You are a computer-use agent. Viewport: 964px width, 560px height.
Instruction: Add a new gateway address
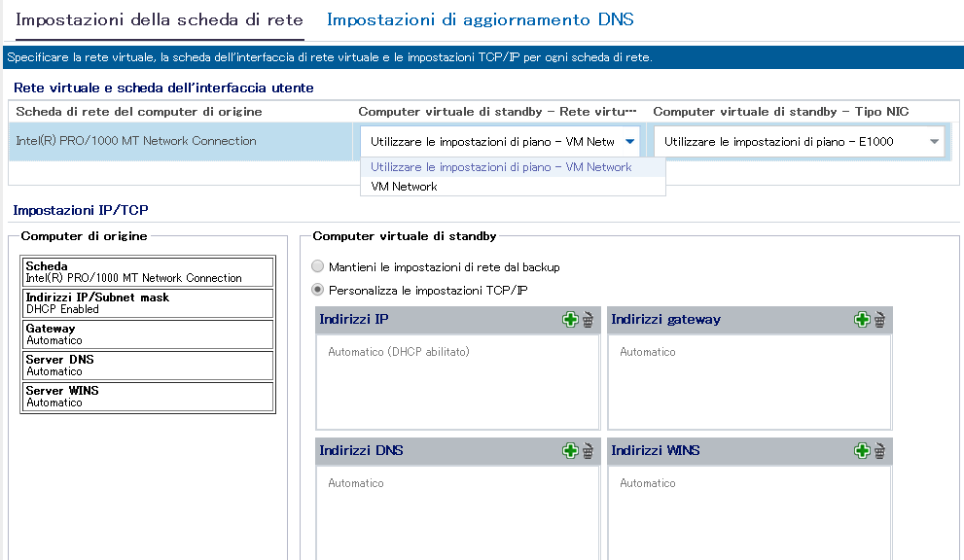pyautogui.click(x=862, y=320)
